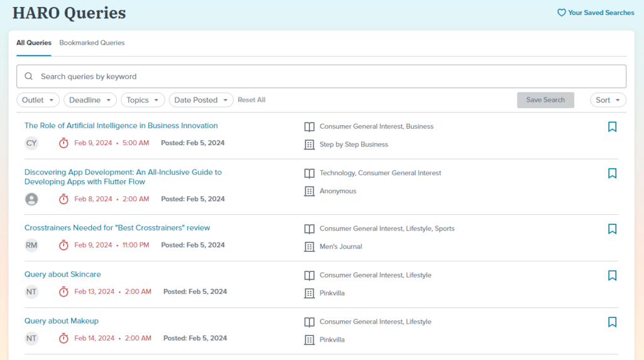Bookmark the Artificial Intelligence in Business Innovation query

pos(612,127)
